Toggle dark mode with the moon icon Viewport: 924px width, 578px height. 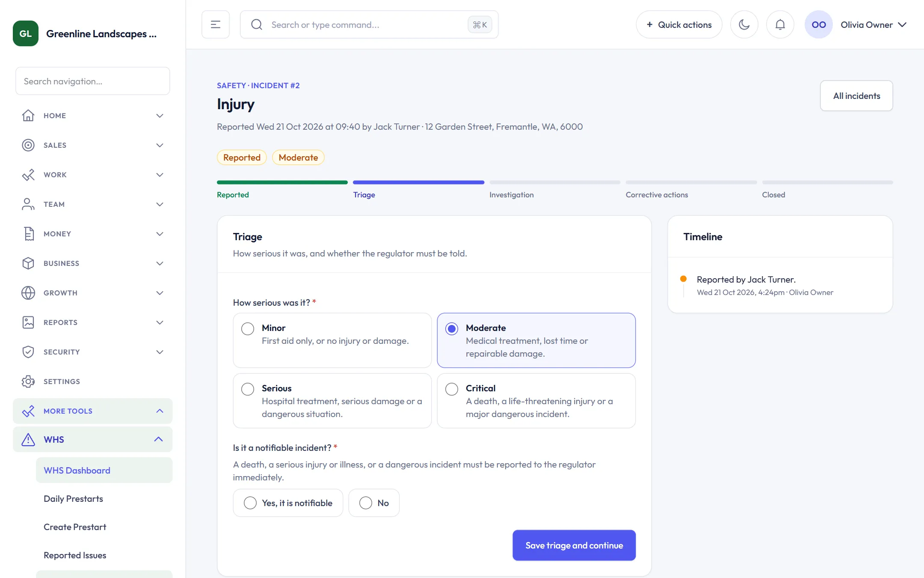[x=744, y=24]
